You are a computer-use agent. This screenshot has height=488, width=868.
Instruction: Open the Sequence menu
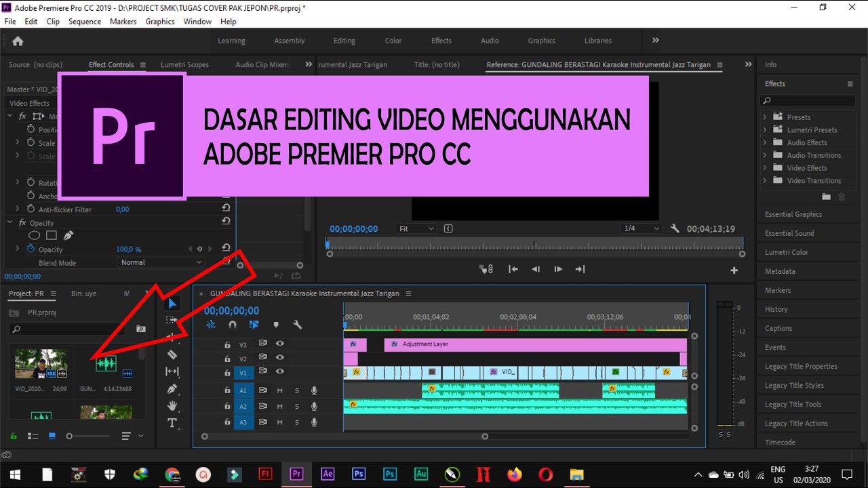[85, 21]
